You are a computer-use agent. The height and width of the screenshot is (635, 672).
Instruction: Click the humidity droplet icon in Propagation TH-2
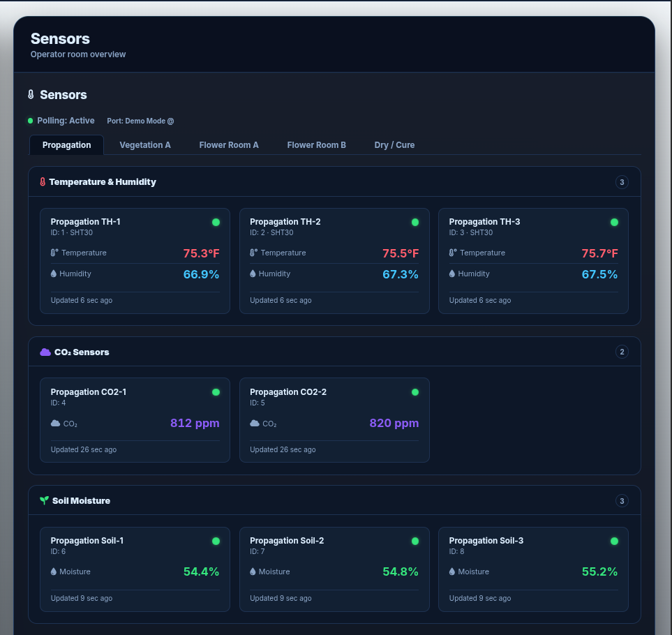253,274
